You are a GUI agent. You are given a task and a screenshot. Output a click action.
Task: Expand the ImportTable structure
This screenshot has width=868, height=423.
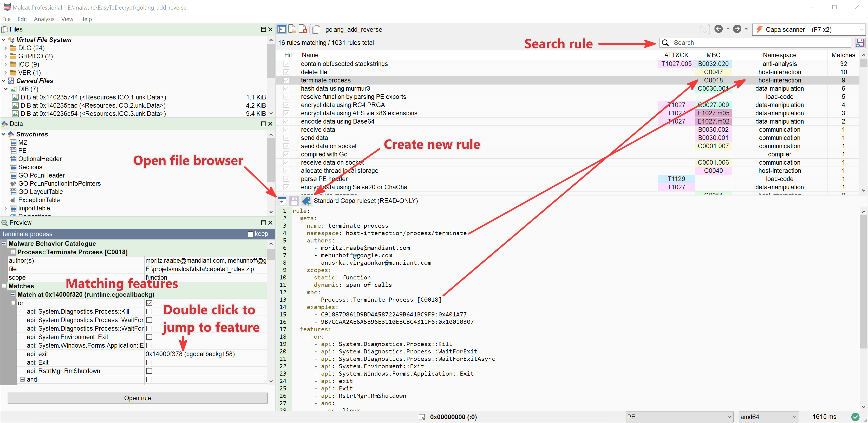[5, 208]
